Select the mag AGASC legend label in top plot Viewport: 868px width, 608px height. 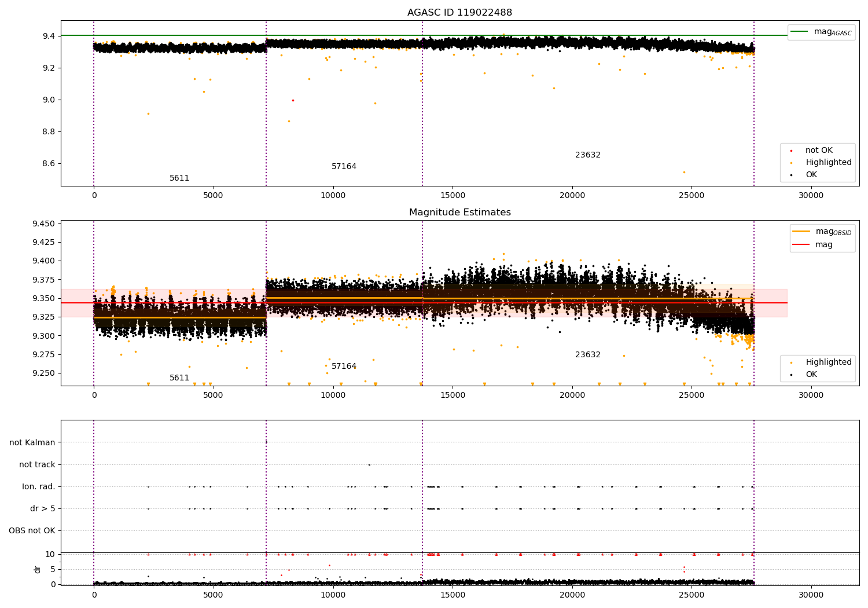tap(833, 32)
